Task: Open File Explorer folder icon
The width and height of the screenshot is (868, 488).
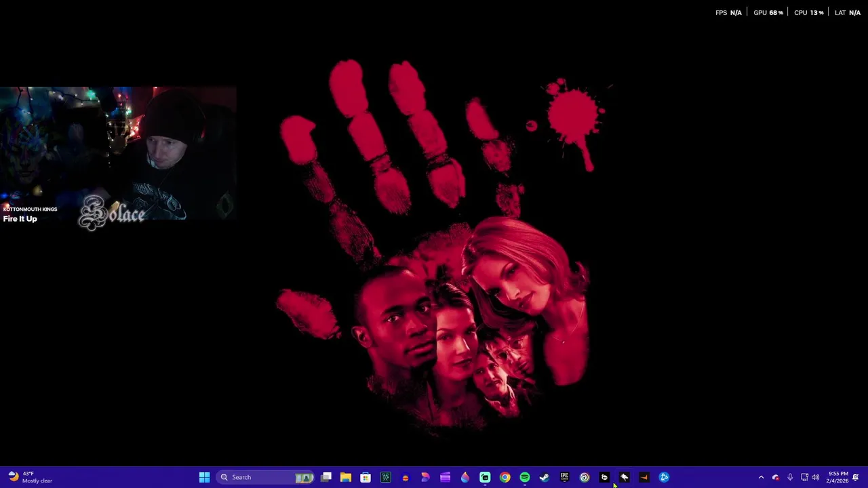Action: click(346, 477)
